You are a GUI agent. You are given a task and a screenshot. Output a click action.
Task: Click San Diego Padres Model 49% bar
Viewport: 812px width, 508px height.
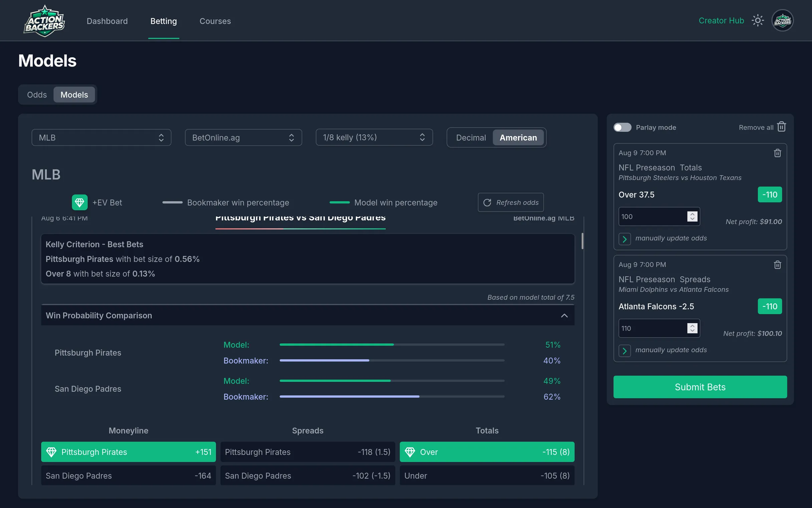tap(392, 381)
